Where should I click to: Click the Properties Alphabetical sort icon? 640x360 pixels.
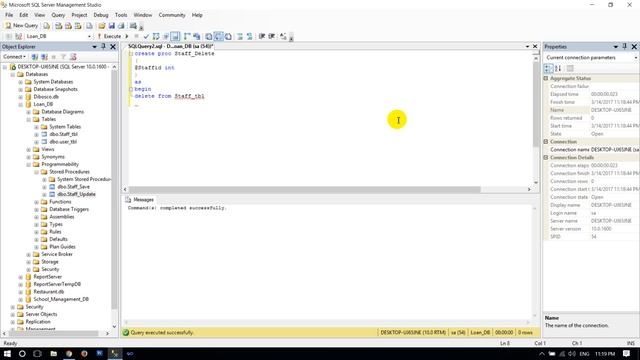pos(558,68)
